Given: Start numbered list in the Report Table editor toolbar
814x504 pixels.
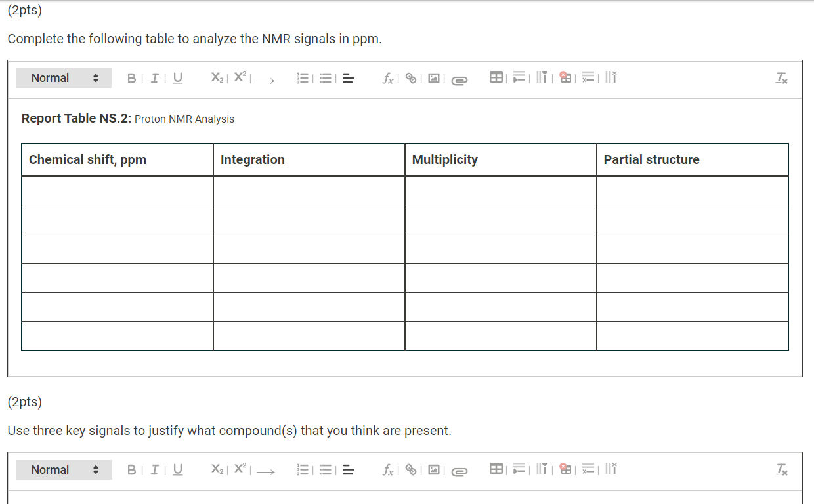Looking at the screenshot, I should pyautogui.click(x=303, y=79).
